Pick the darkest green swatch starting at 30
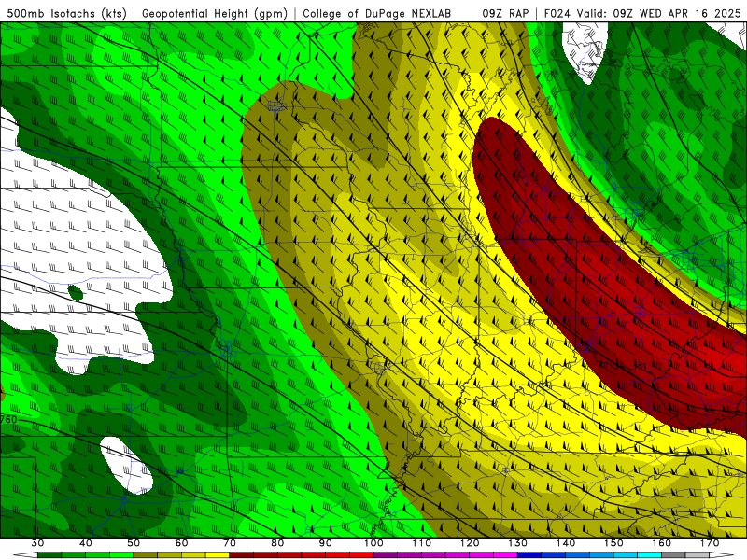747x560 pixels. pyautogui.click(x=49, y=554)
